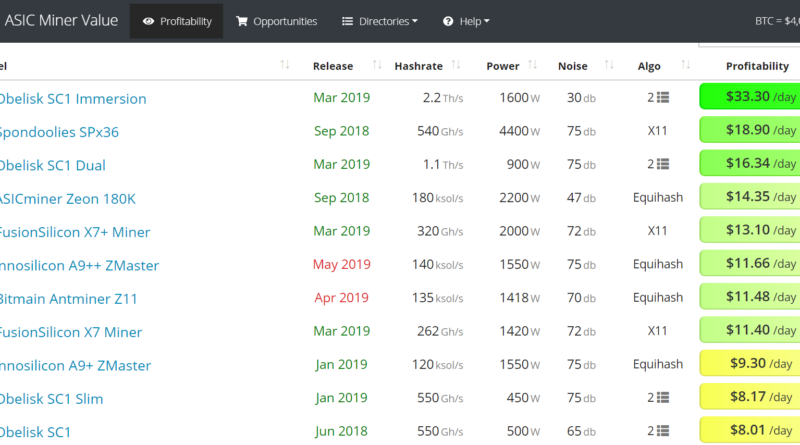800x445 pixels.
Task: Click the 47 db noise value
Action: (x=581, y=197)
